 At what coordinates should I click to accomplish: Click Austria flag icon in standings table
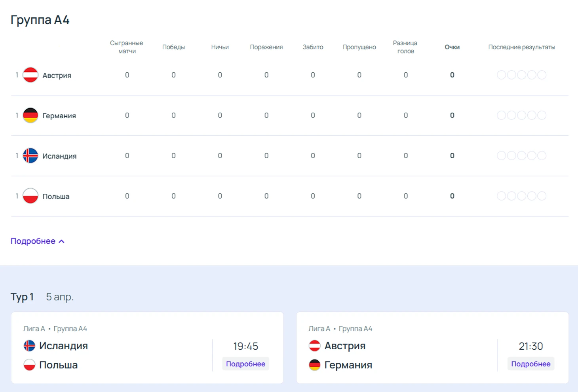pyautogui.click(x=30, y=75)
